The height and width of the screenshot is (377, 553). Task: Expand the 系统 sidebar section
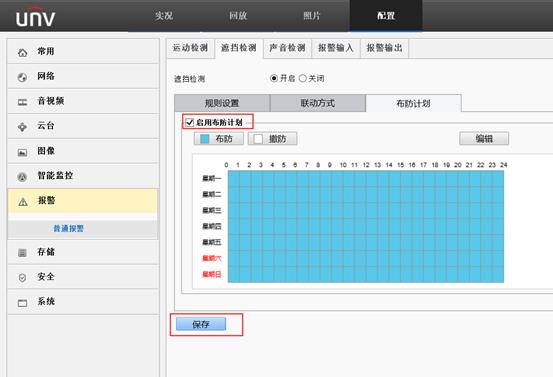(x=83, y=302)
